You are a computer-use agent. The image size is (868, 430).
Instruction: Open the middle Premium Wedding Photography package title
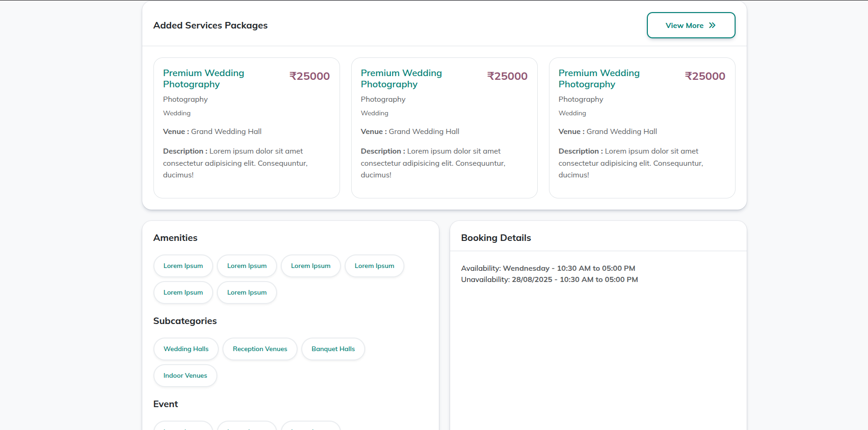tap(401, 78)
